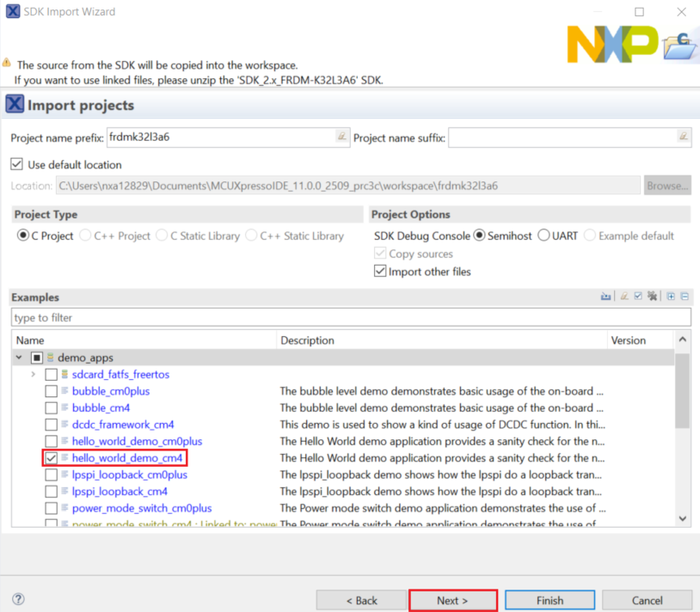This screenshot has width=700, height=612.
Task: Click the Location path field
Action: point(348,185)
